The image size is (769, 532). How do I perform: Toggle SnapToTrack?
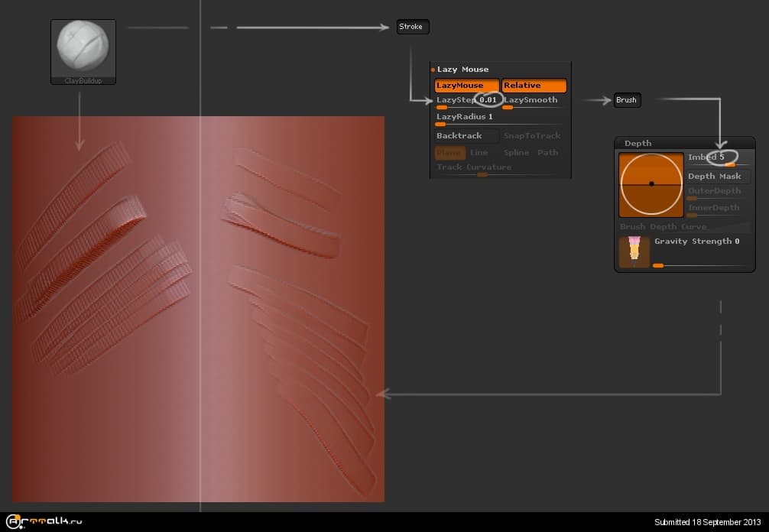click(x=532, y=135)
